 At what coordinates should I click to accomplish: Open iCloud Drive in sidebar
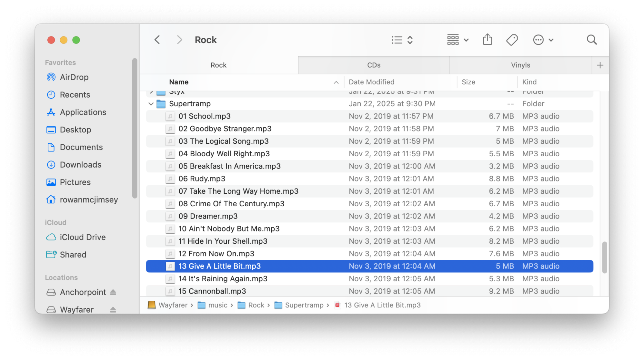coord(82,237)
